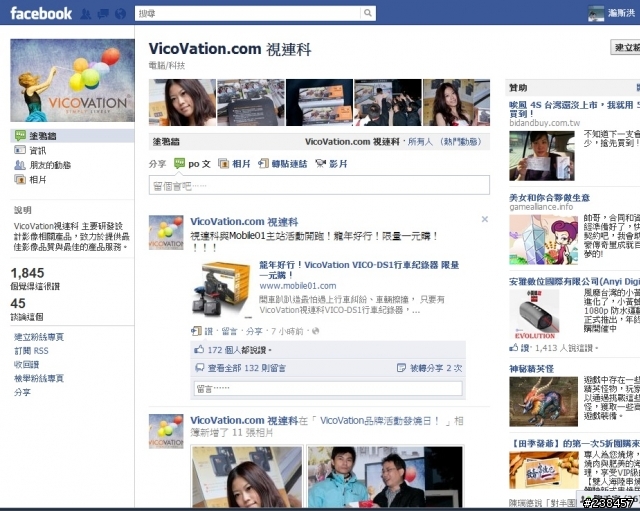Click the 留言 comment input field
This screenshot has width=640, height=511.
pyautogui.click(x=328, y=389)
